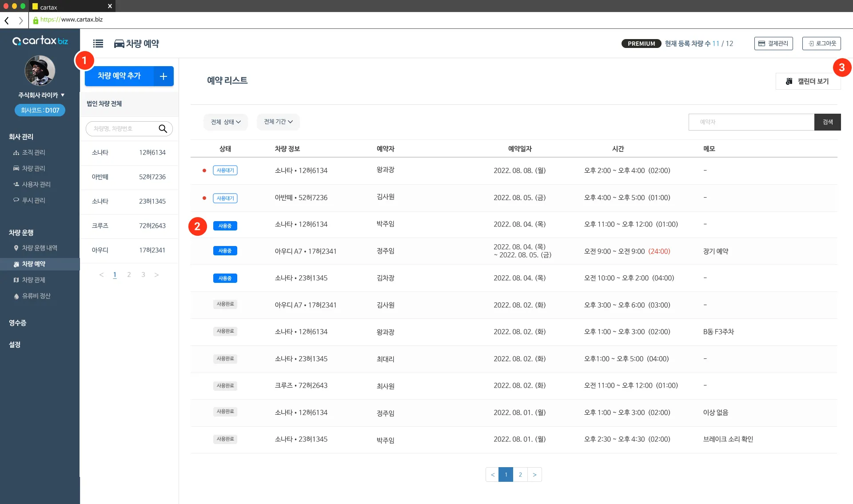The image size is (853, 504).
Task: Click the magnifier icon in vehicle search
Action: 163,129
